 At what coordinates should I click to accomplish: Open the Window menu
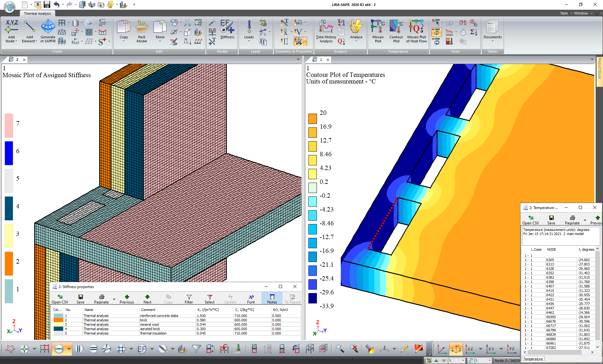581,13
